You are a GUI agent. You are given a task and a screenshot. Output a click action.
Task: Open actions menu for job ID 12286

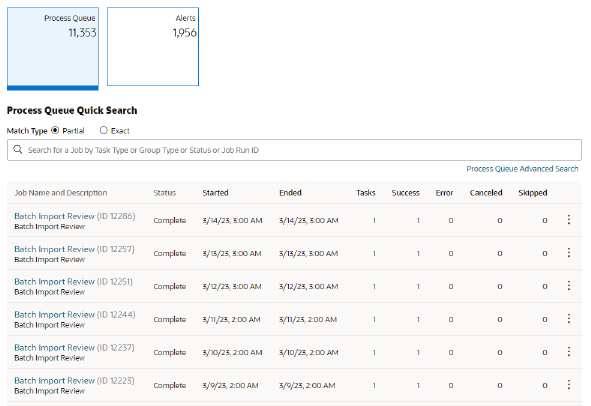click(569, 220)
